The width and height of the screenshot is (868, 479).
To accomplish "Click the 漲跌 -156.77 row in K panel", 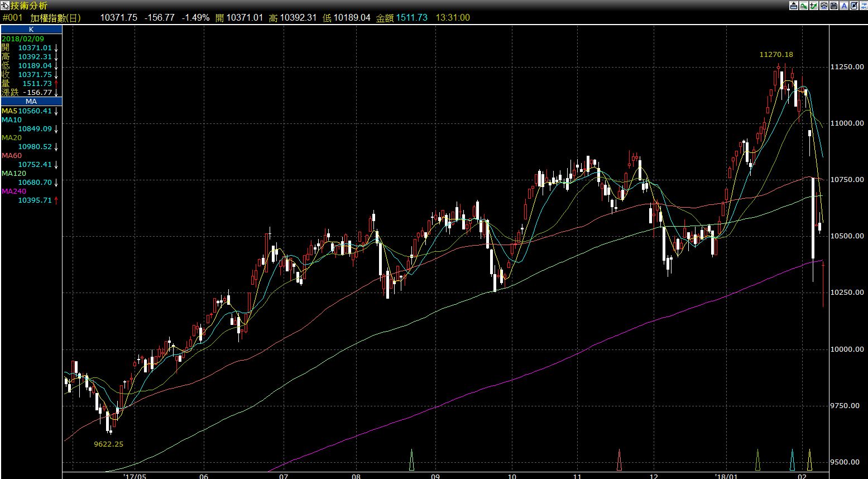I will click(30, 93).
